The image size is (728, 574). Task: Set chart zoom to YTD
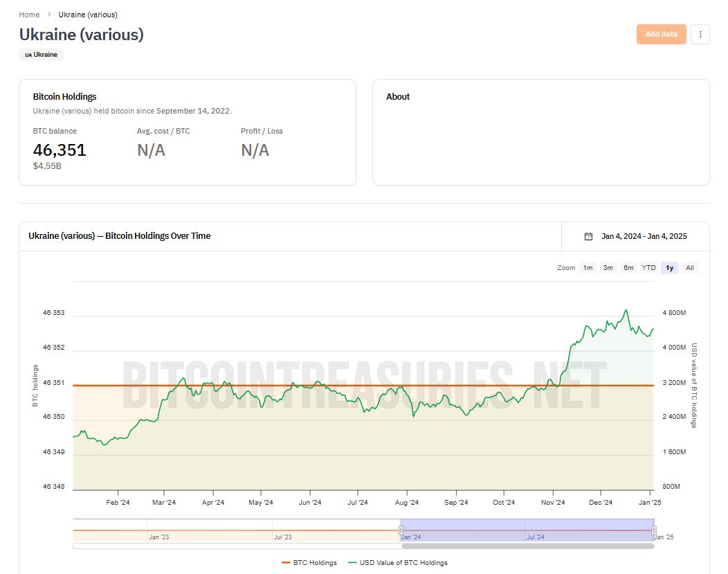coord(648,268)
